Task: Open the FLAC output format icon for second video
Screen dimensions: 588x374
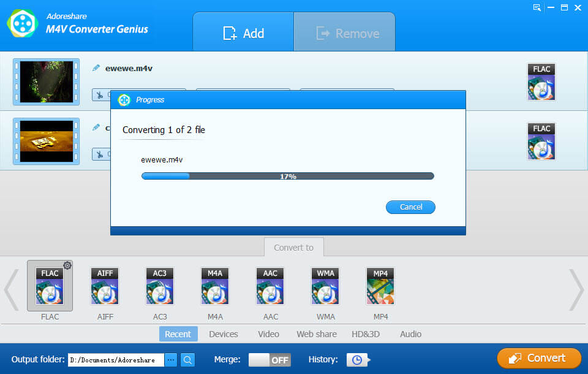Action: [541, 141]
